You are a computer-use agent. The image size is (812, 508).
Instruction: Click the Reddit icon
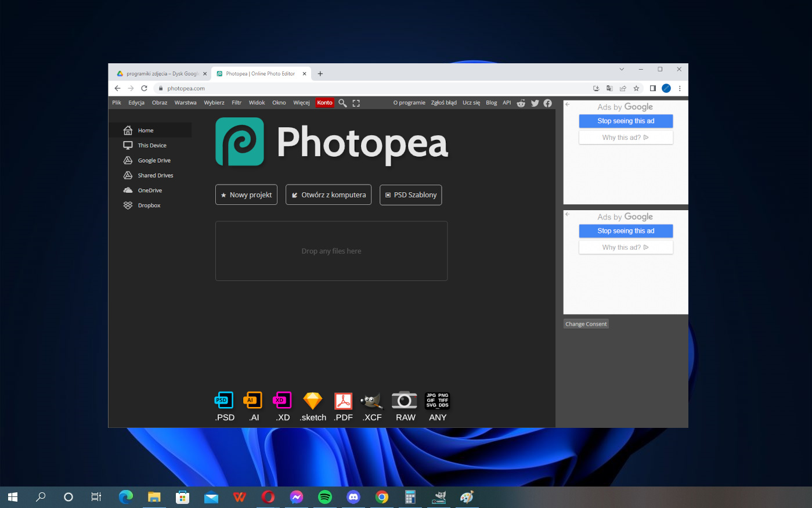(521, 103)
